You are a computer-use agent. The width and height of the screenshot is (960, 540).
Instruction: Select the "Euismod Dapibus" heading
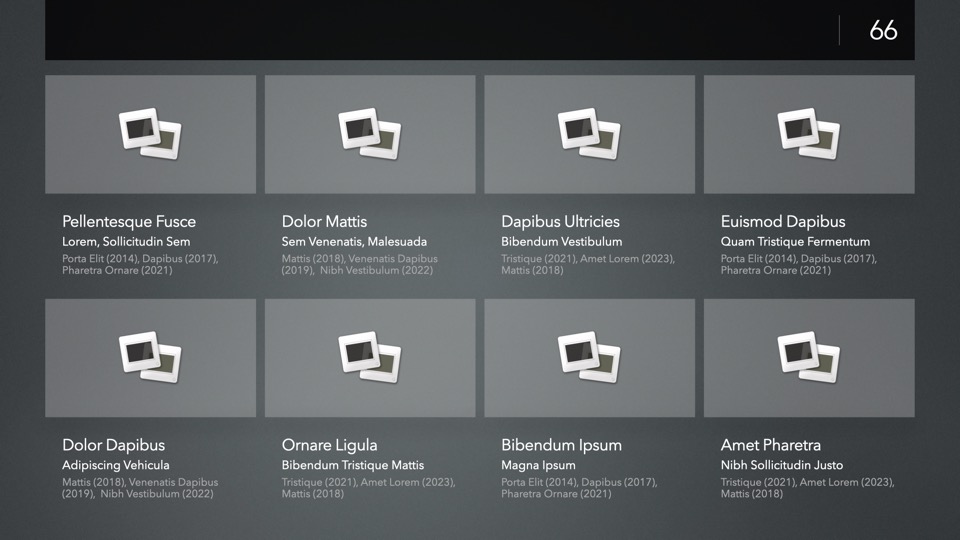(x=782, y=222)
